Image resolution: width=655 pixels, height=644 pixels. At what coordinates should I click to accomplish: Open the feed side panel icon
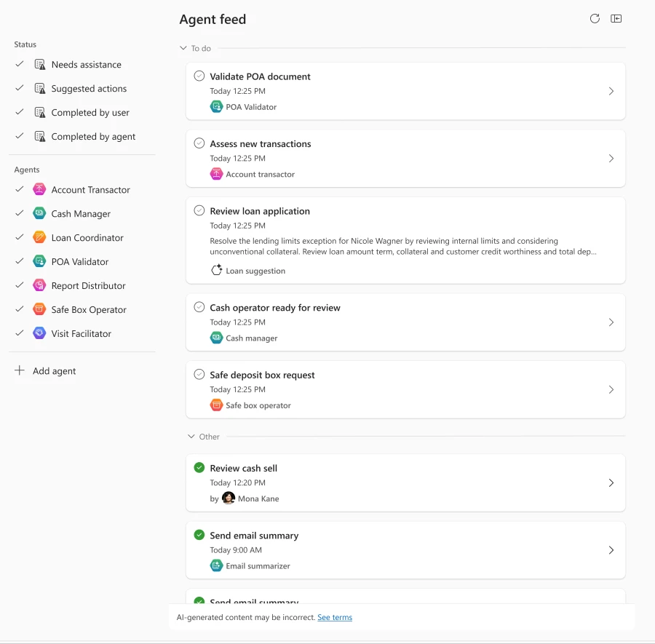click(616, 18)
